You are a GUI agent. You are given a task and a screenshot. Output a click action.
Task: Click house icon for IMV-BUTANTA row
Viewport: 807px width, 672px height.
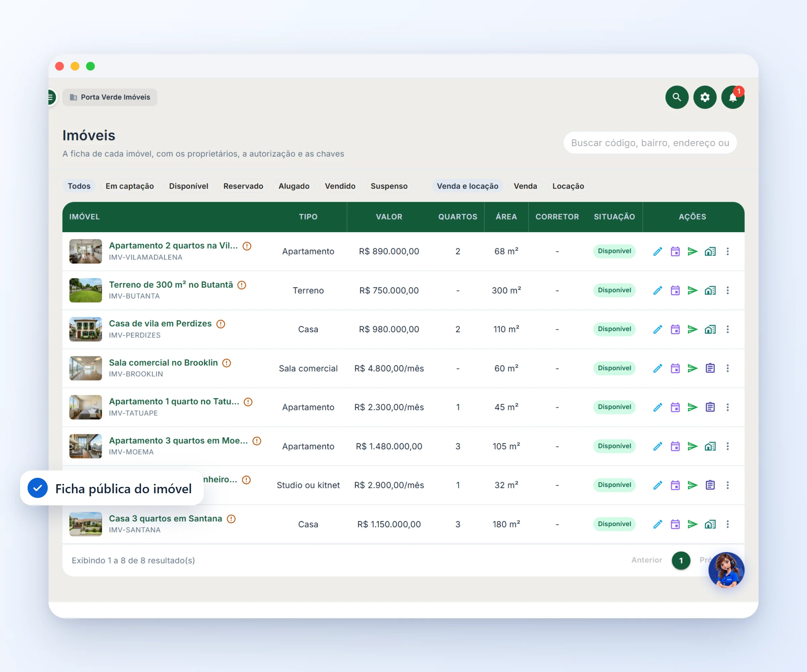coord(710,290)
